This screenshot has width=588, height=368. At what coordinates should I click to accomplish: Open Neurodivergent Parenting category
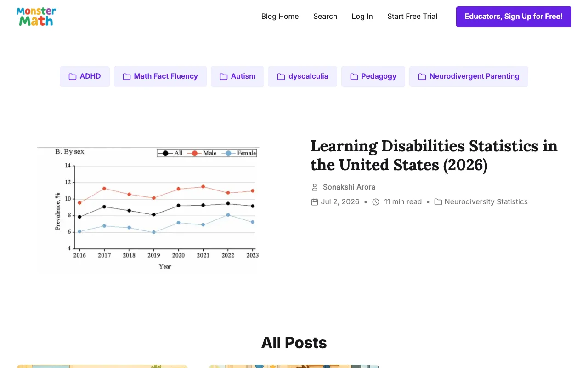tap(469, 76)
